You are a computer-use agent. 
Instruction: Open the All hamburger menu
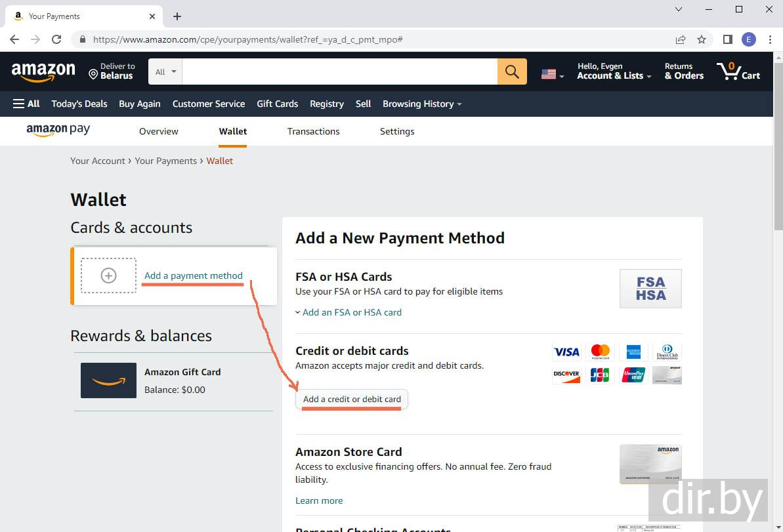pos(26,104)
